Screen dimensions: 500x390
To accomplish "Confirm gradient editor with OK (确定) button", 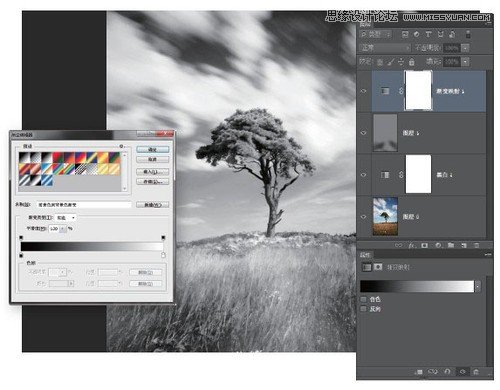I will tap(153, 150).
